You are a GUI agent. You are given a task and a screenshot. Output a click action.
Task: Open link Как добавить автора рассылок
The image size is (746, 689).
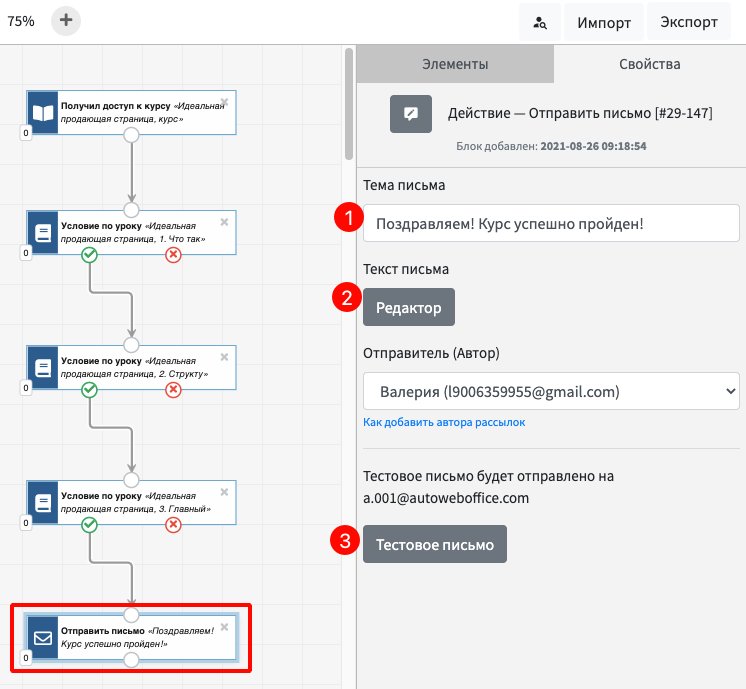coord(444,422)
